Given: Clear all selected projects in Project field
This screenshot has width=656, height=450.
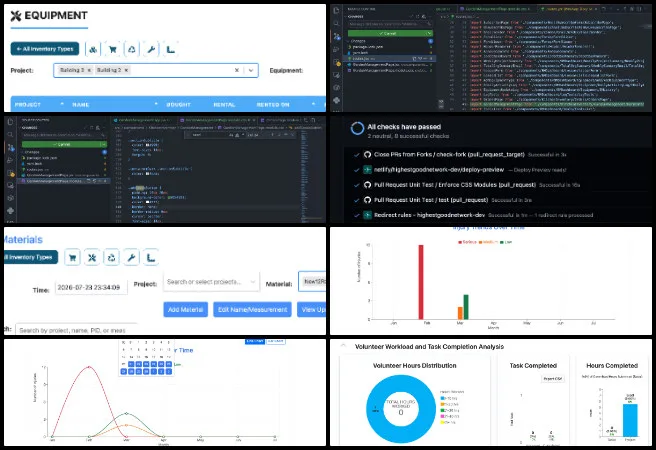Looking at the screenshot, I should point(237,70).
